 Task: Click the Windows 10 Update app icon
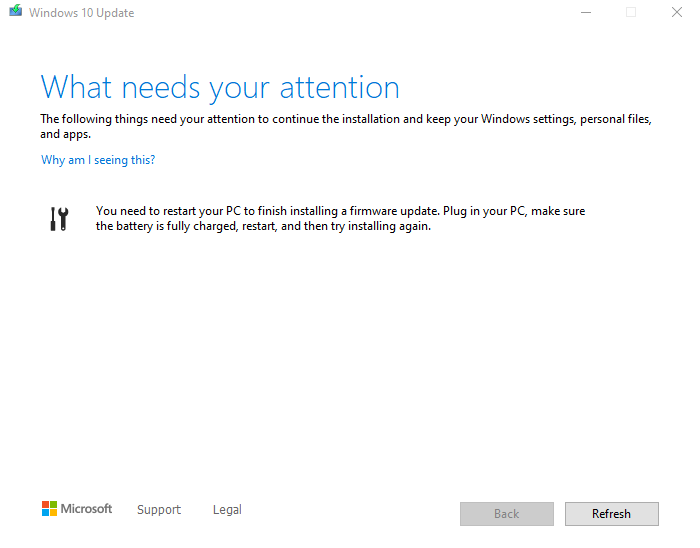[16, 11]
